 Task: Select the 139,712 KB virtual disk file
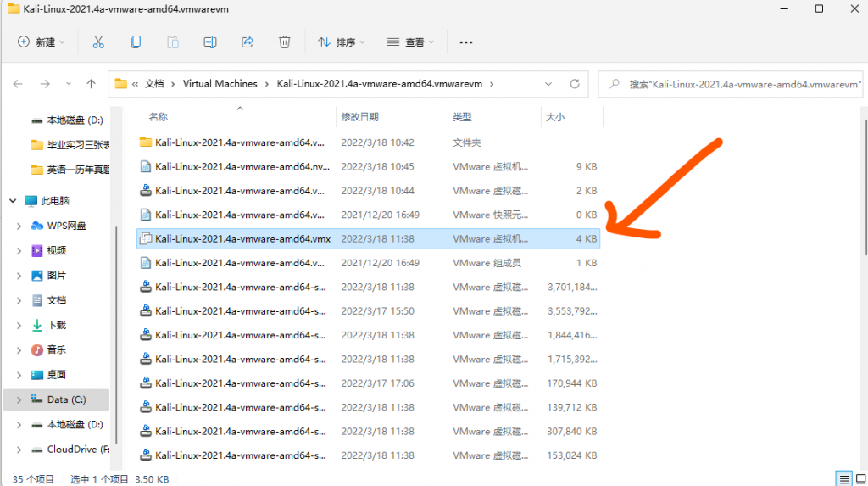pos(368,407)
